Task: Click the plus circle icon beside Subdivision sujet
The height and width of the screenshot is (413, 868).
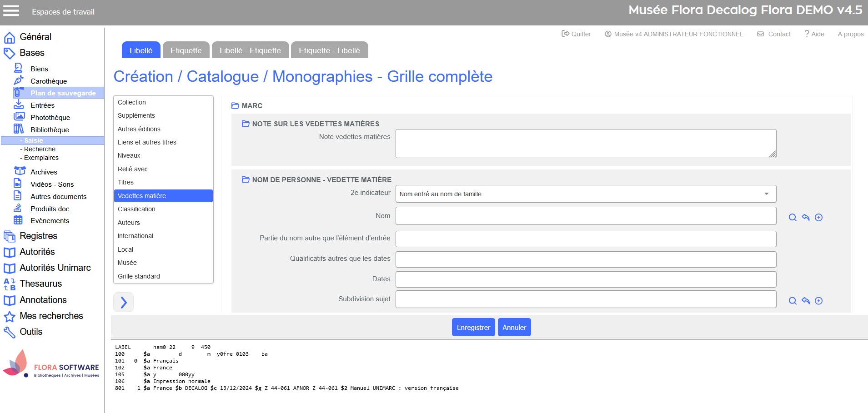Action: coord(818,301)
